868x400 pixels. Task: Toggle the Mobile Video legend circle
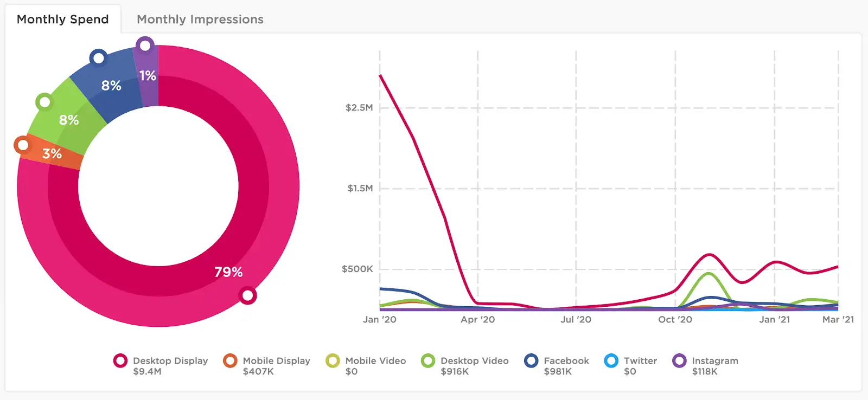(333, 361)
